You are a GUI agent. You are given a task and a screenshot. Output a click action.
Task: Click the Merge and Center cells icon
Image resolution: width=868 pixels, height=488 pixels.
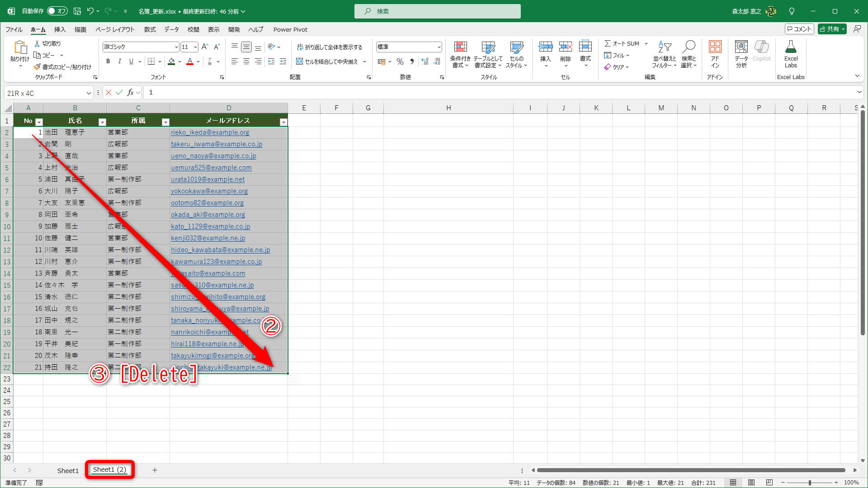300,61
